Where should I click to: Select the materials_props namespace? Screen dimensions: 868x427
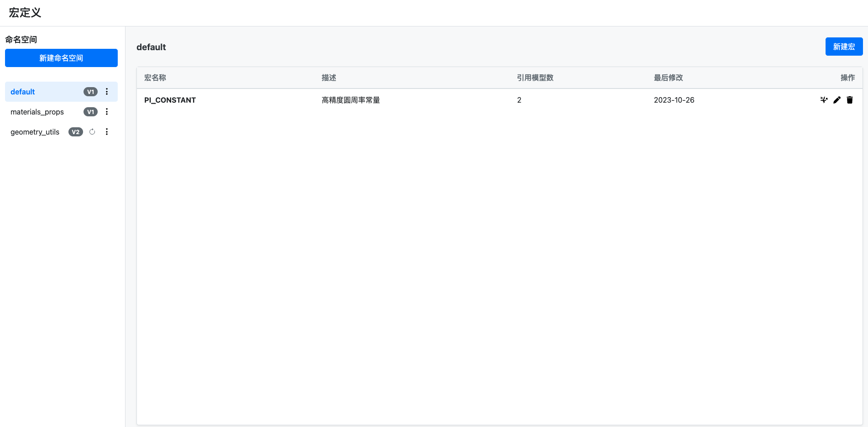(61, 112)
